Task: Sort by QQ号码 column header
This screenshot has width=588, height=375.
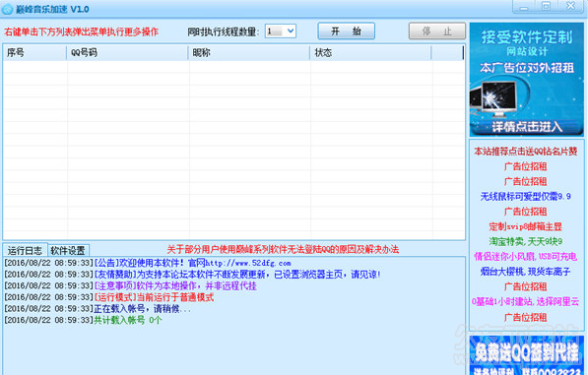Action: (127, 53)
